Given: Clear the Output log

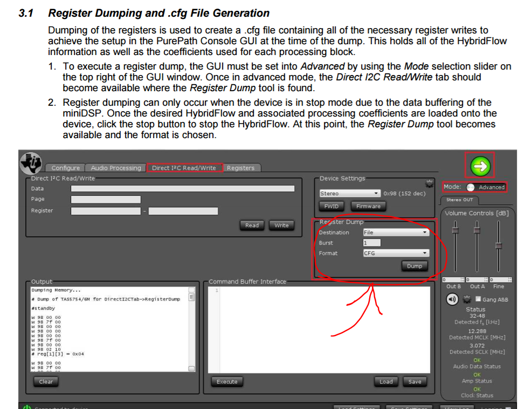Looking at the screenshot, I should [x=46, y=381].
